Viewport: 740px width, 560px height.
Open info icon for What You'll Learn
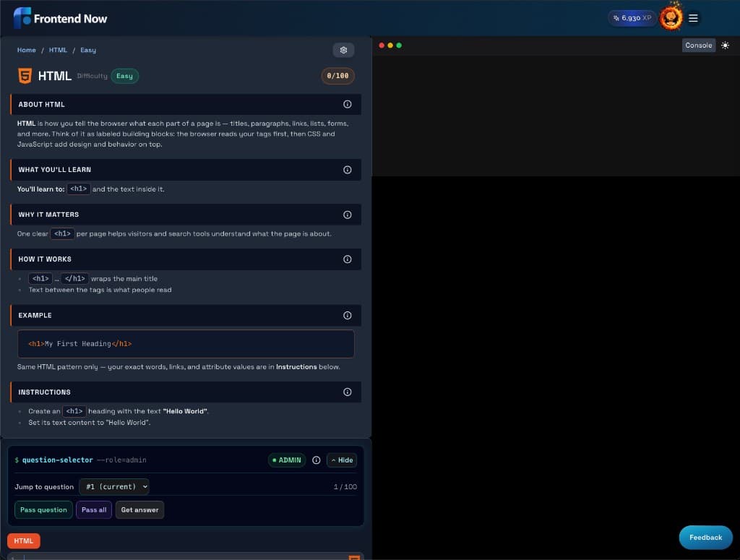coord(348,170)
